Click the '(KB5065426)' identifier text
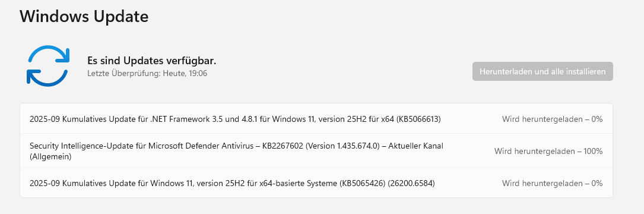644x214 pixels. 362,183
